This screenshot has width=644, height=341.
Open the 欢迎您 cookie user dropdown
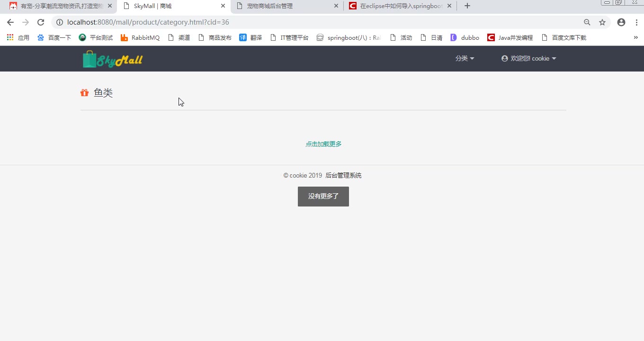pos(528,58)
